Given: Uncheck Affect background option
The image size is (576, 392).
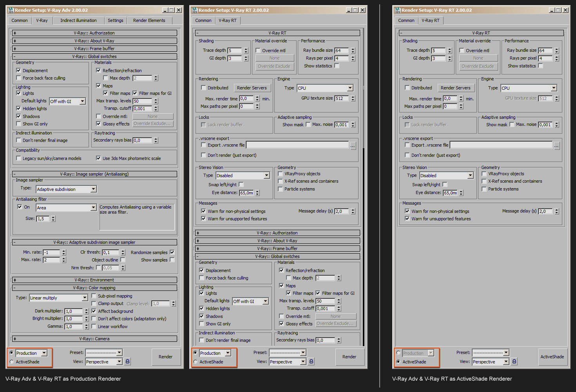Looking at the screenshot, I should point(94,311).
